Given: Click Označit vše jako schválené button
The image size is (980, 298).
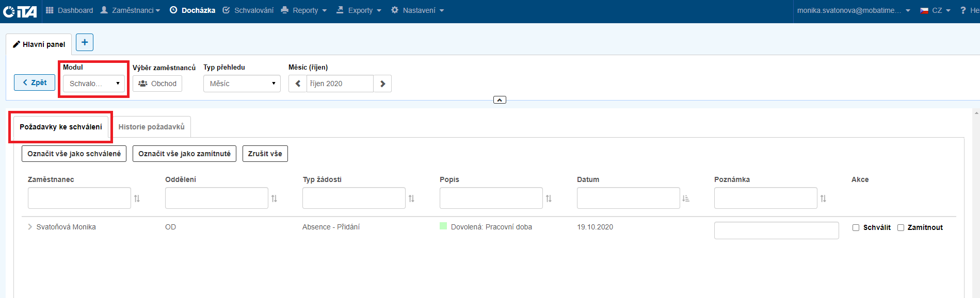Looking at the screenshot, I should [x=74, y=154].
